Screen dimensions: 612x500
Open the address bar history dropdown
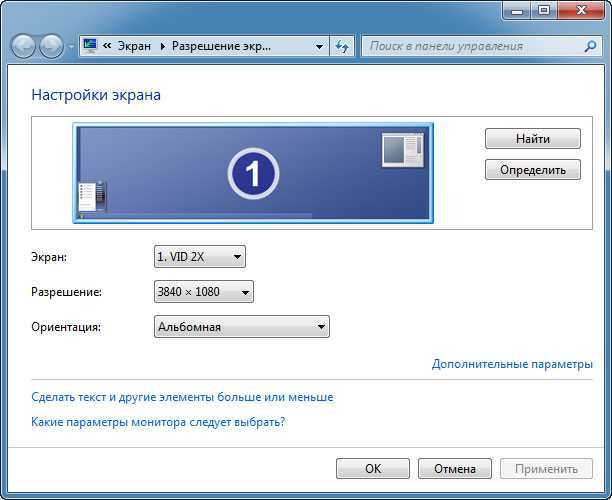click(x=319, y=46)
